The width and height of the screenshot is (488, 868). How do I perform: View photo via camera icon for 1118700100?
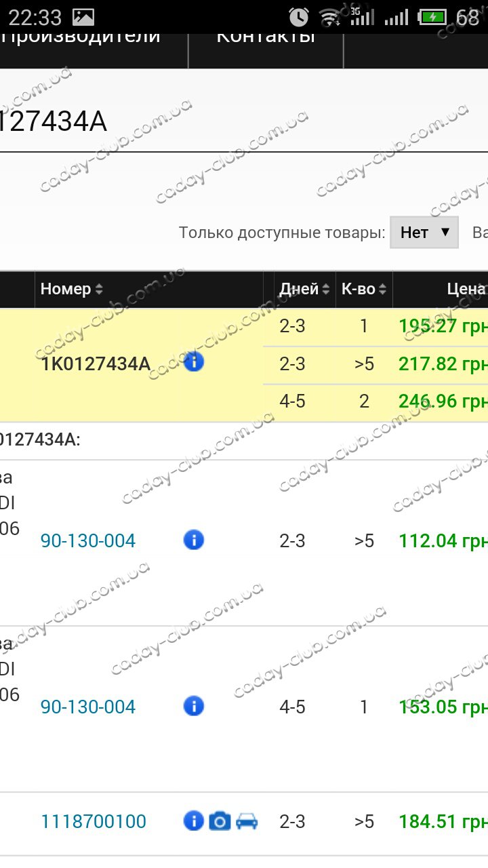pos(220,821)
